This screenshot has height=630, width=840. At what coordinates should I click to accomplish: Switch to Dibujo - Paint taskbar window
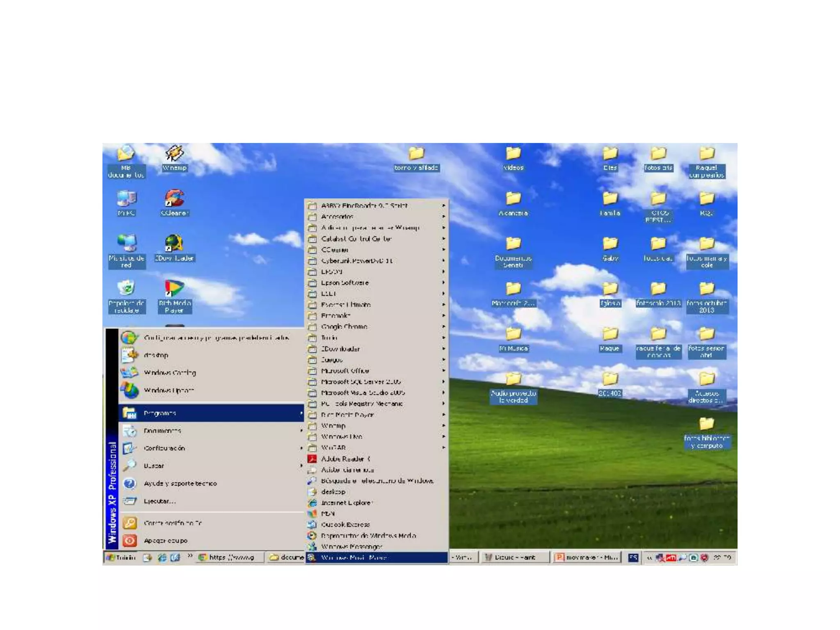pos(514,557)
